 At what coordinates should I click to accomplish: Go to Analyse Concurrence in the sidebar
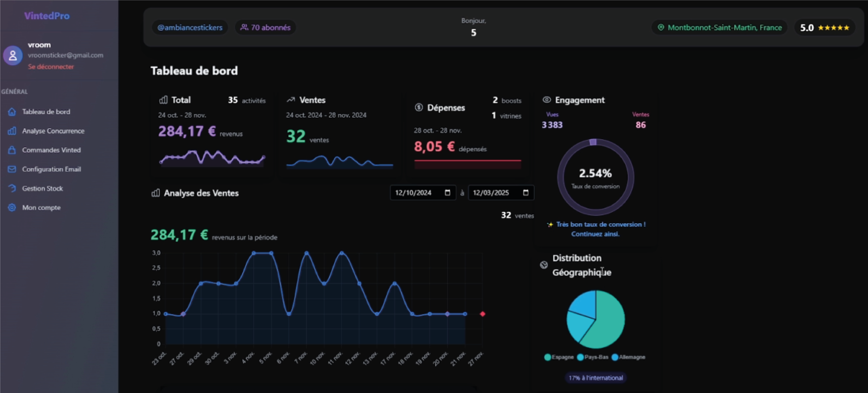coord(53,131)
